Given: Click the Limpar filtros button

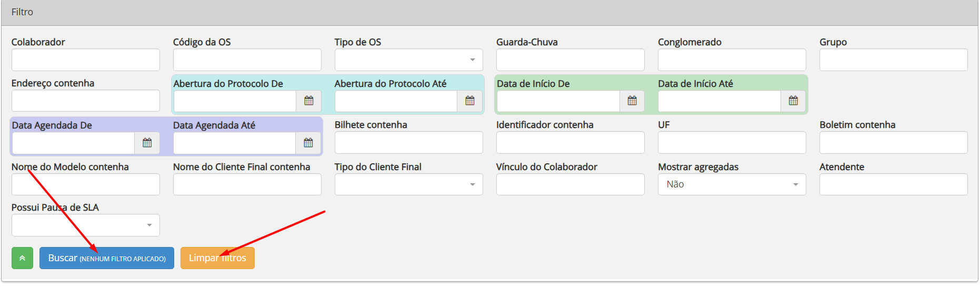Looking at the screenshot, I should (217, 258).
